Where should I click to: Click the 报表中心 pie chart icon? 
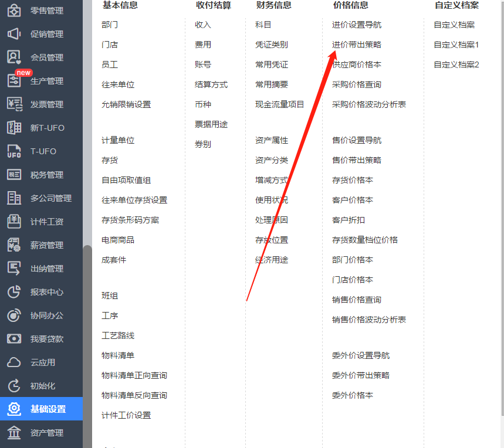(x=14, y=292)
